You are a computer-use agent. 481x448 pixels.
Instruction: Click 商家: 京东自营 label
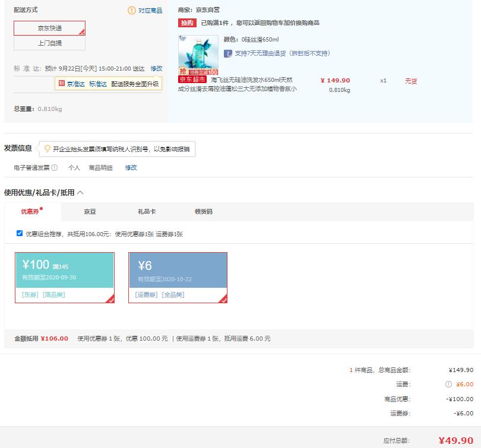click(x=199, y=10)
